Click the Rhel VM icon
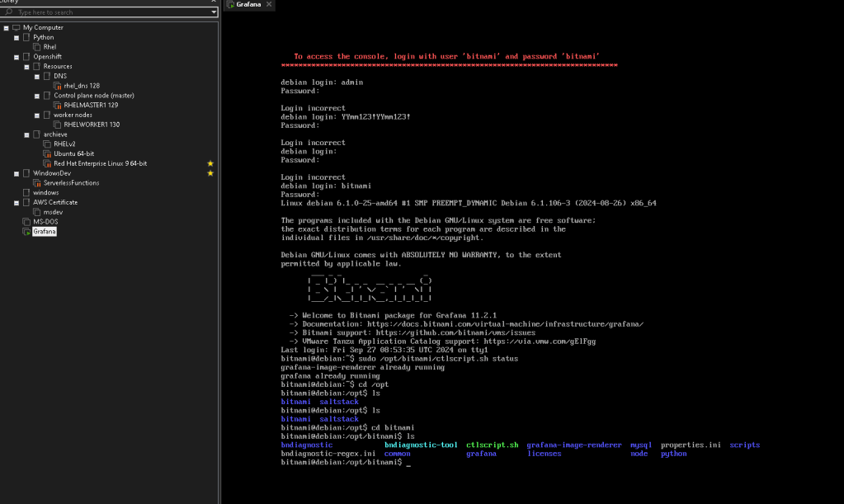844x504 pixels. [36, 47]
